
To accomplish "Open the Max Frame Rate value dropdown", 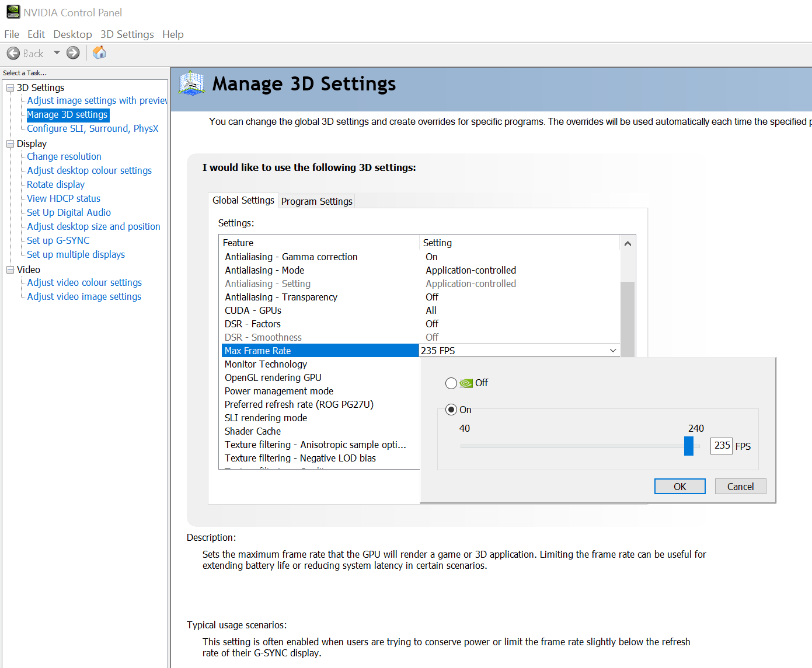I will point(613,351).
